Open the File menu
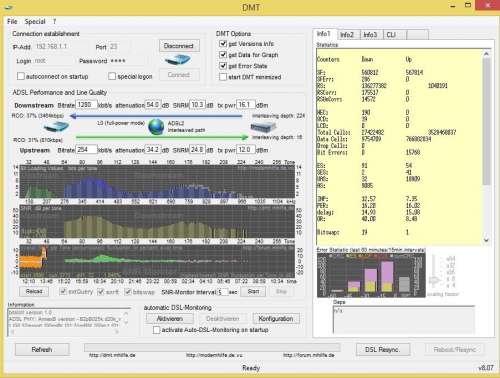500x378 pixels. [x=12, y=22]
